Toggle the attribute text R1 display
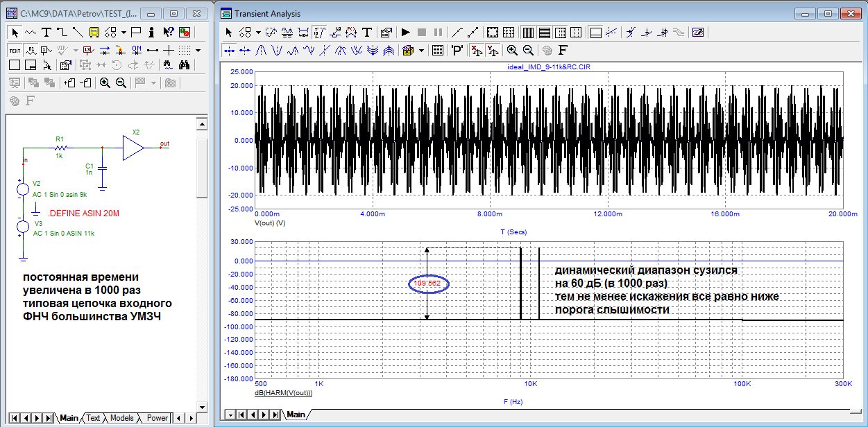 (31, 50)
